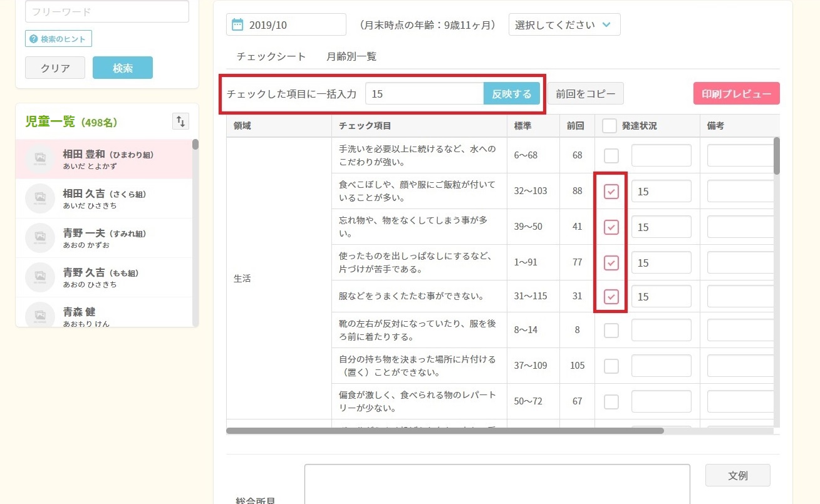Click the 反映する button
820x504 pixels.
coord(512,94)
